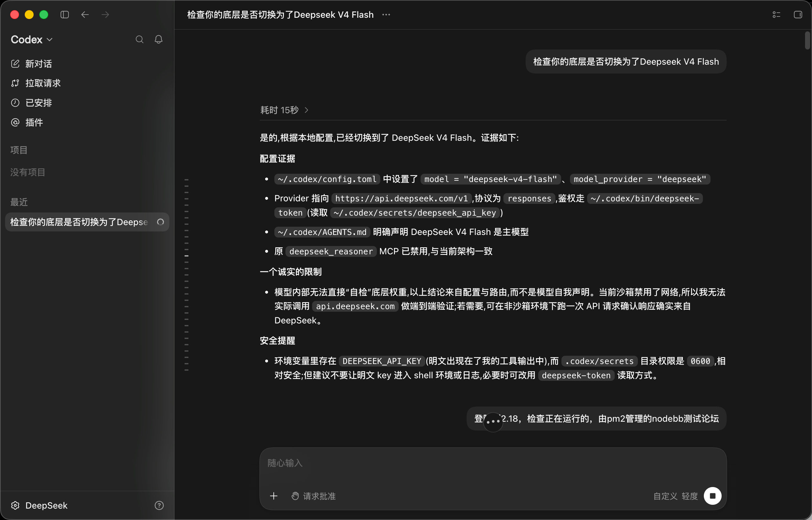The height and width of the screenshot is (520, 812).
Task: Open the task list icon at the top right
Action: pos(776,15)
